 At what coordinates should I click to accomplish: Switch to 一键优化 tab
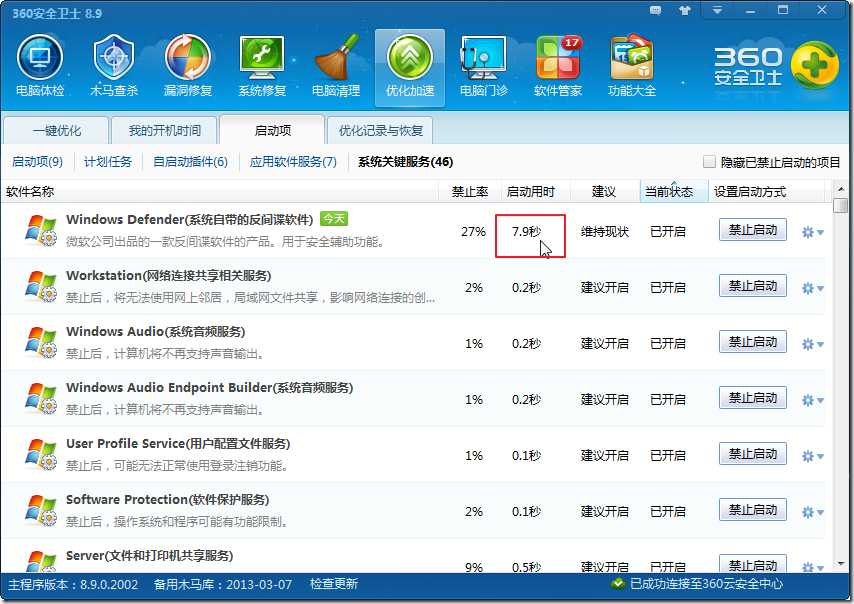[56, 131]
